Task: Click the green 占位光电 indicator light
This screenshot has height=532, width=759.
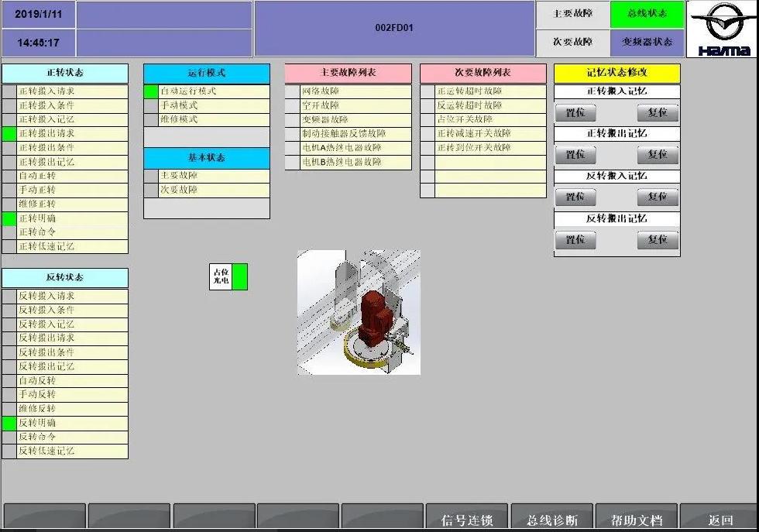Action: pos(240,276)
